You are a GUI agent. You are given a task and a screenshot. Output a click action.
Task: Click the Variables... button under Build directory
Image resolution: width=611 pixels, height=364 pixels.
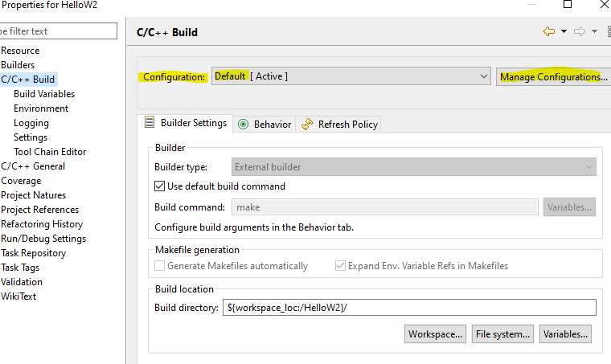pos(565,334)
